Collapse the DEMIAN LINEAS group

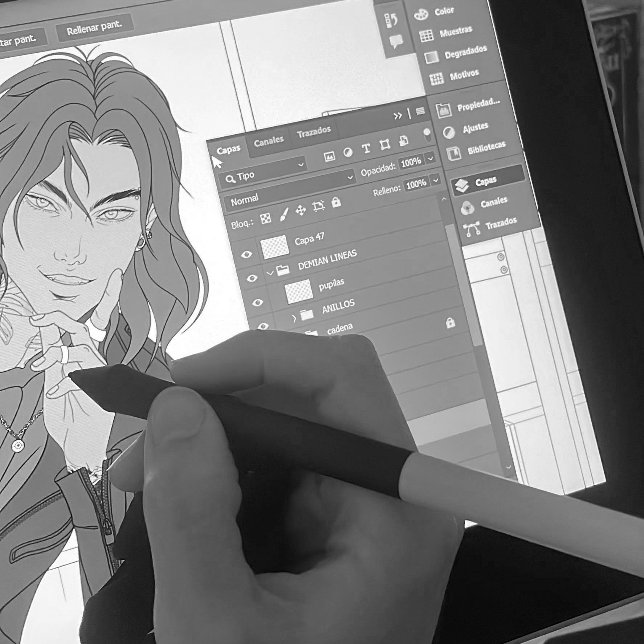click(x=270, y=273)
